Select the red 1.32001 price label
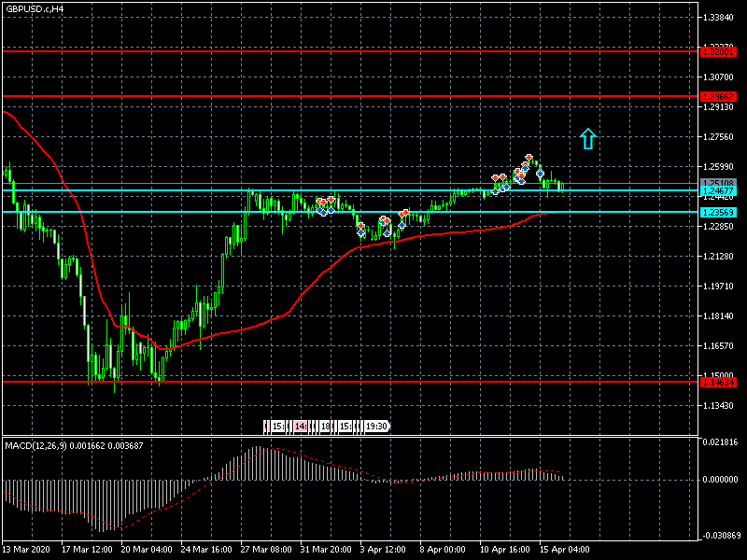The image size is (747, 560). 718,51
